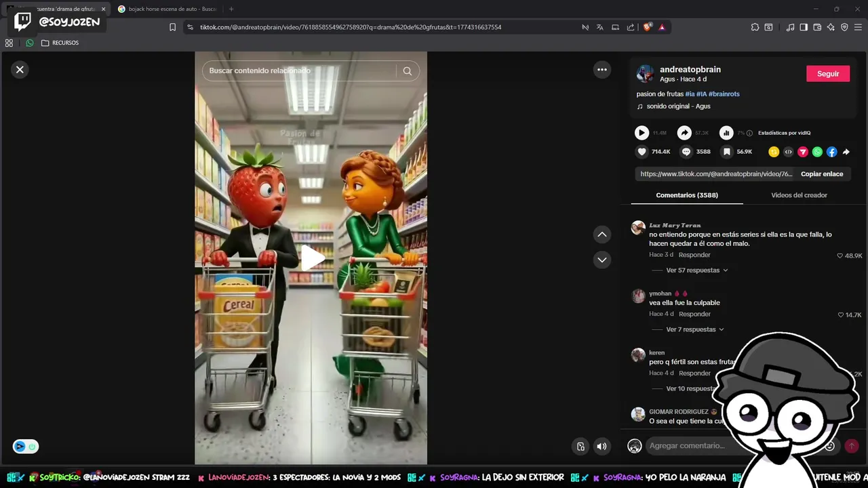Open the RECURSOS bookmarks folder
The image size is (868, 488).
pos(60,43)
